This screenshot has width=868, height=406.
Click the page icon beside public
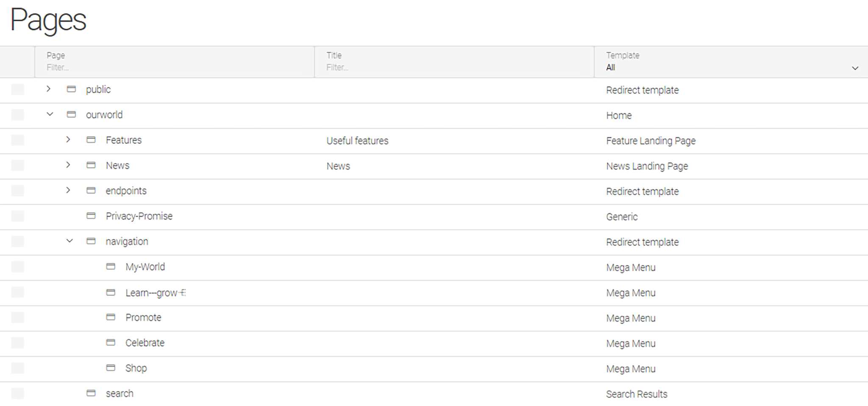pos(71,89)
